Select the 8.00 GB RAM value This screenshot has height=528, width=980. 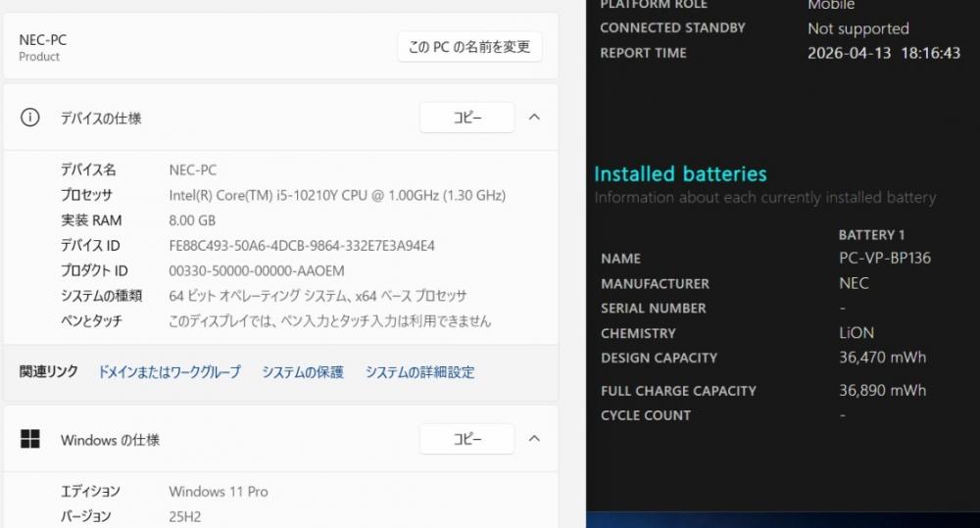click(x=192, y=220)
